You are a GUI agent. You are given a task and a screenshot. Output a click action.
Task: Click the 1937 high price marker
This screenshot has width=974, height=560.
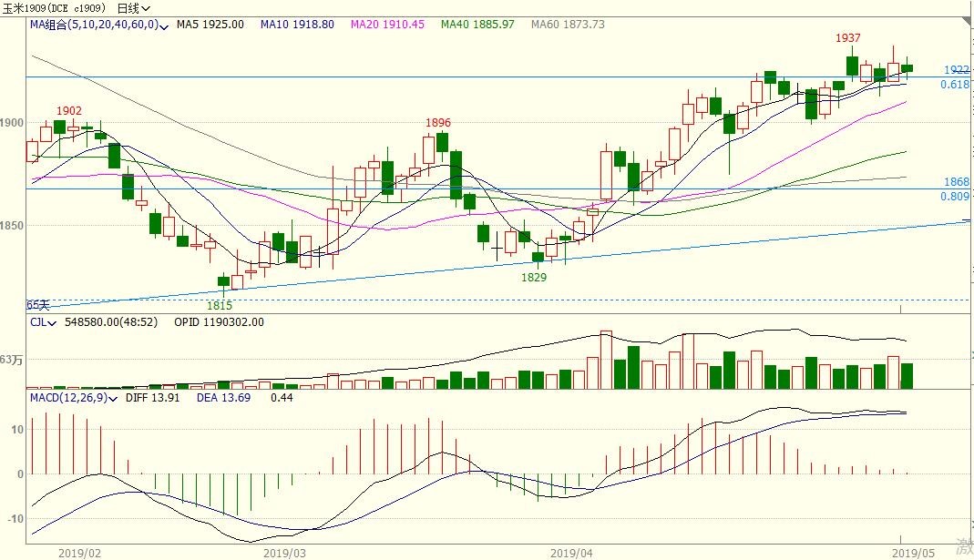pyautogui.click(x=849, y=38)
